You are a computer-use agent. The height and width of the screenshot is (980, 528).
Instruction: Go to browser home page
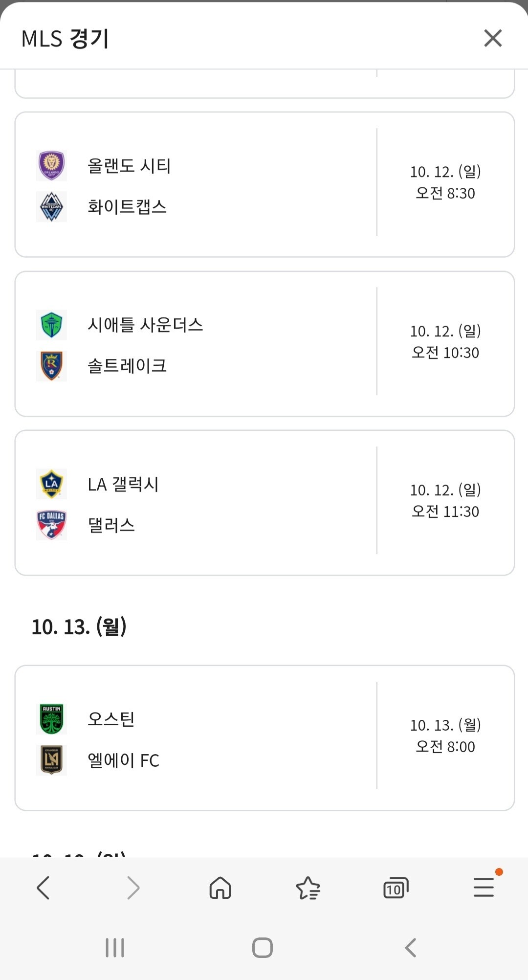pyautogui.click(x=220, y=888)
